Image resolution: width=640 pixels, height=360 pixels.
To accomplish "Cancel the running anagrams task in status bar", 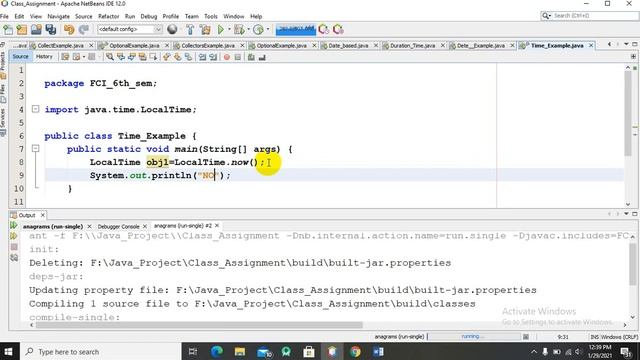I will coord(526,337).
